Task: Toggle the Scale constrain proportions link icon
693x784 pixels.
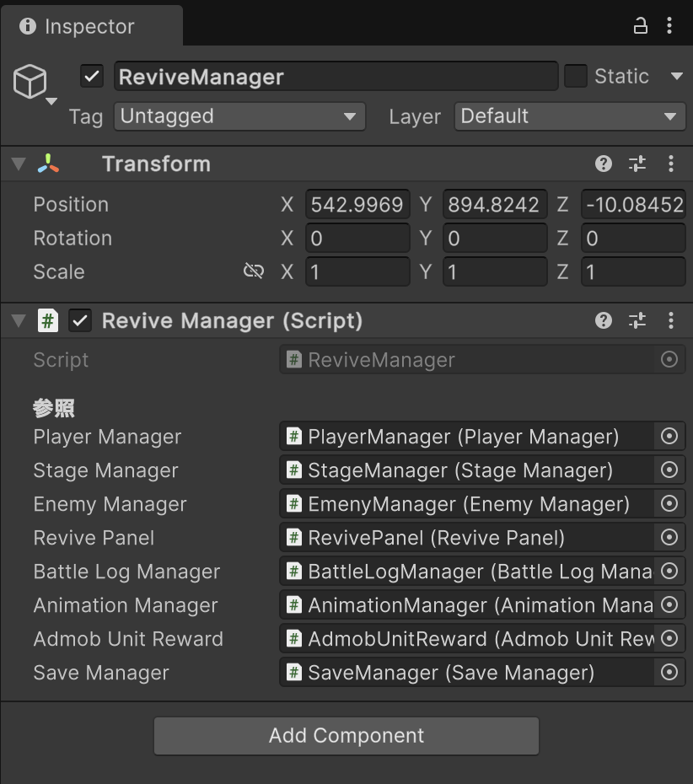Action: click(253, 271)
